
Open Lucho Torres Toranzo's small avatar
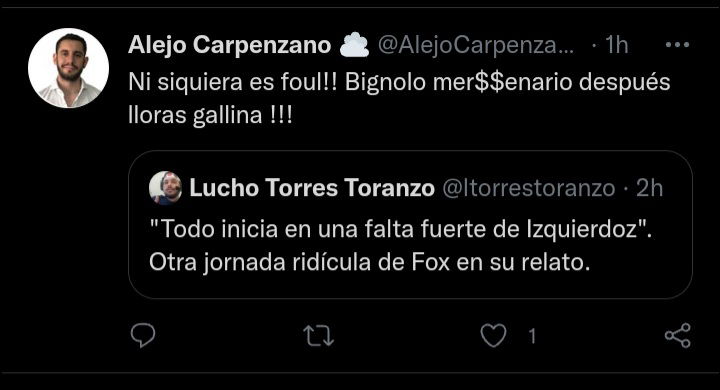(x=165, y=188)
